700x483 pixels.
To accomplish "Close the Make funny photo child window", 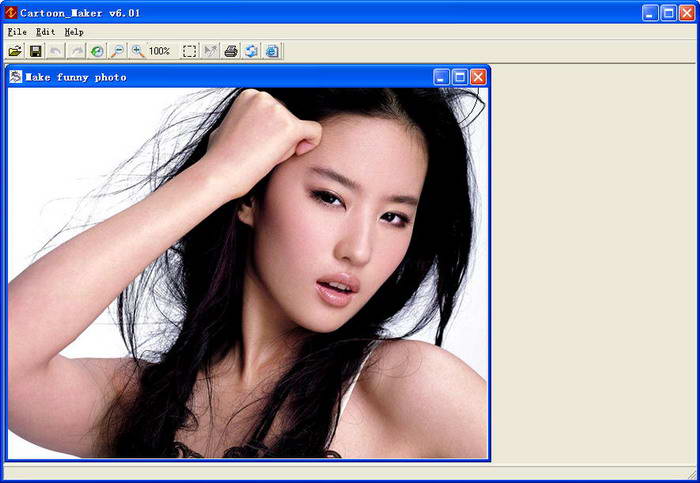I will [479, 77].
